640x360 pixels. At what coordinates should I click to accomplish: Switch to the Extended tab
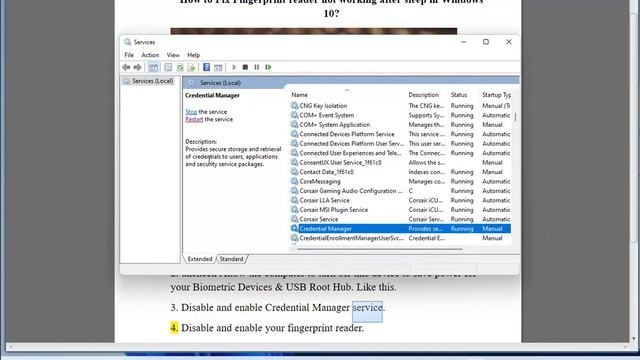tap(200, 259)
